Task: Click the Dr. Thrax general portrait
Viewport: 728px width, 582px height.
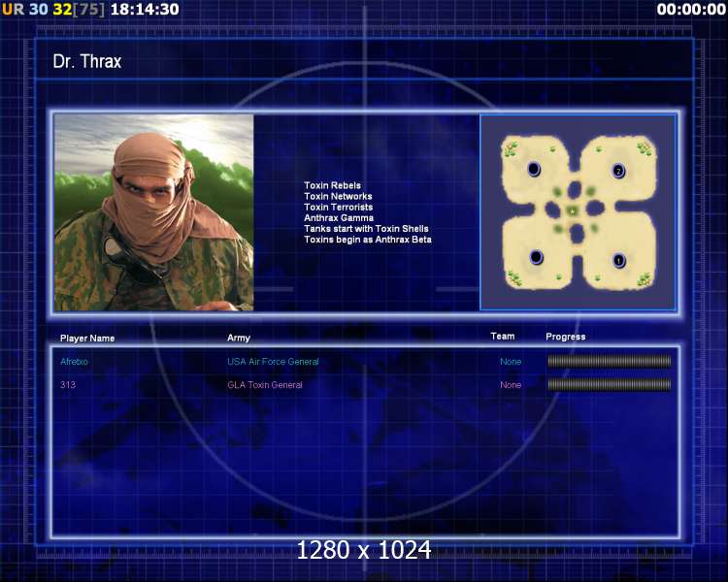Action: [x=153, y=212]
